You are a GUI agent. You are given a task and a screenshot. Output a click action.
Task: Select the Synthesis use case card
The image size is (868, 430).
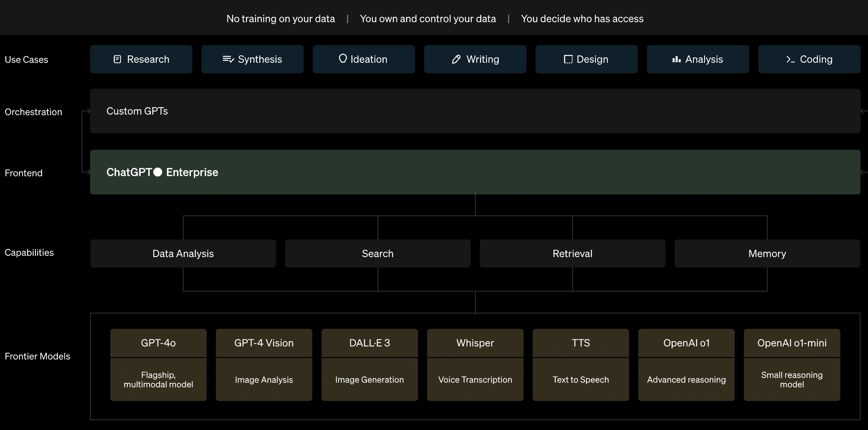tap(253, 59)
